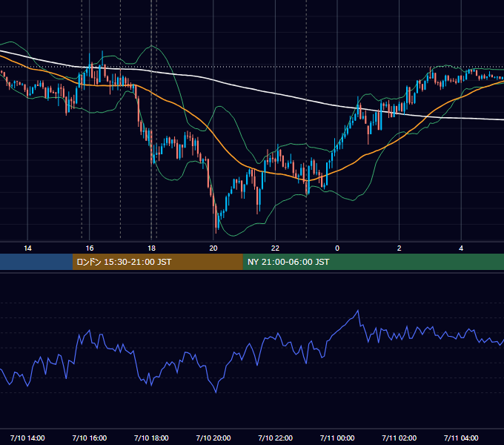Click the hour label 14 on the price chart axis
This screenshot has width=504, height=445.
click(x=27, y=248)
